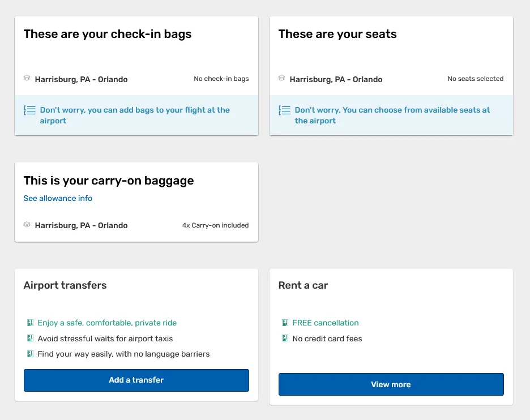Click layers icon beside seats route
The image size is (530, 420).
(281, 78)
